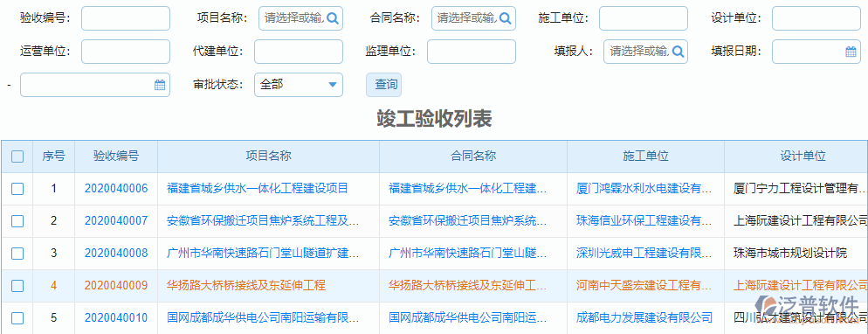Open contract 安徽省环保搬迁项目焦炉系统 in row 2
Viewport: 868px width, 334px height.
(468, 221)
